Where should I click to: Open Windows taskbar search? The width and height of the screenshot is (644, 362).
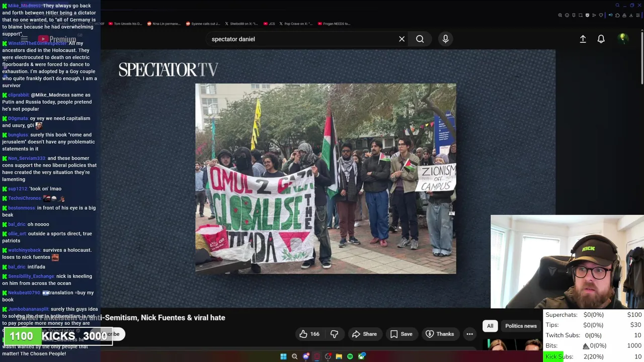tap(294, 356)
